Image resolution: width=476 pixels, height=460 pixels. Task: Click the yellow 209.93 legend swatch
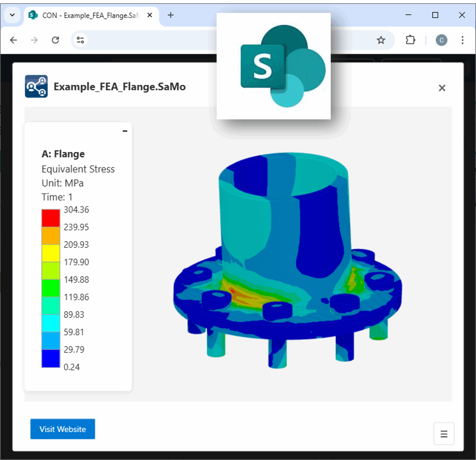coord(51,253)
